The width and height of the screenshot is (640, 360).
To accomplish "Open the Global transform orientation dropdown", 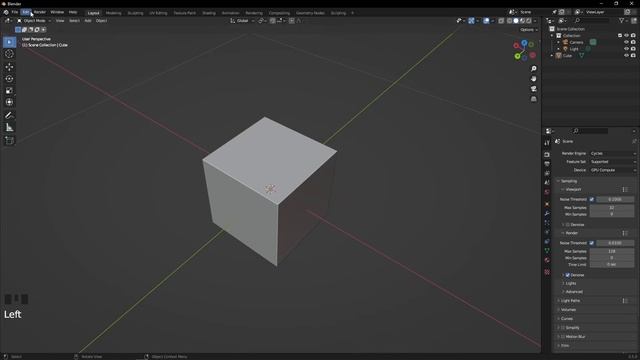I will [242, 20].
